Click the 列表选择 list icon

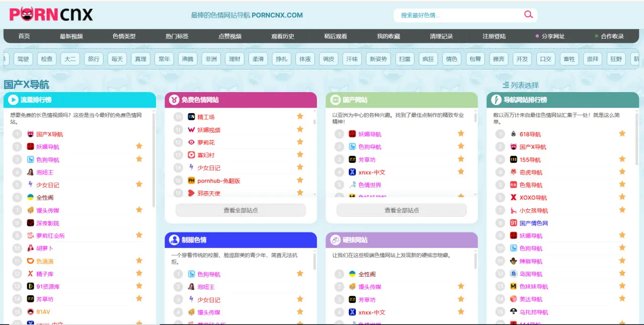coord(506,86)
